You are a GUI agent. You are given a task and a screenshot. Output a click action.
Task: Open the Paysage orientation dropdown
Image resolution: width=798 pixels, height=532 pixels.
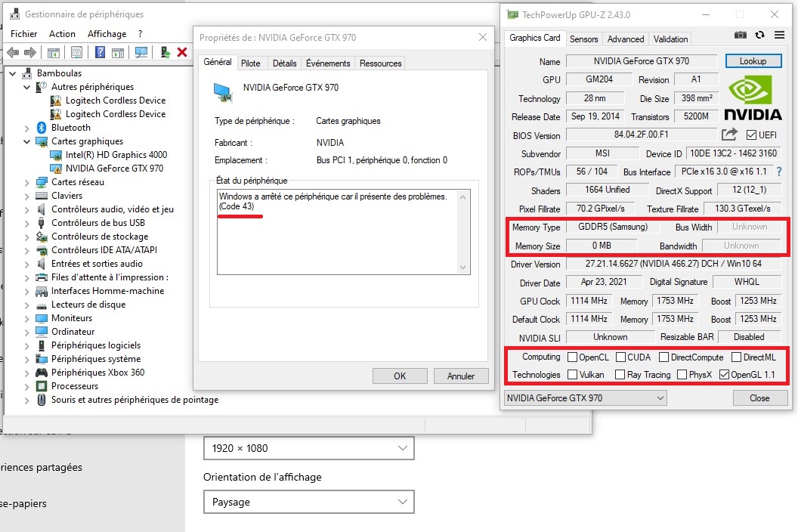(x=309, y=502)
